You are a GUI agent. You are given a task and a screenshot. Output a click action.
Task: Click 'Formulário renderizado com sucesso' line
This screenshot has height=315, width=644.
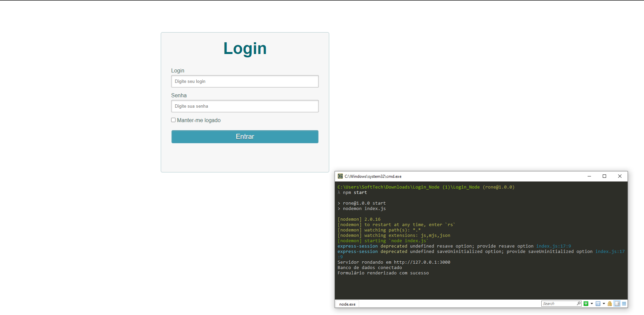pyautogui.click(x=383, y=273)
